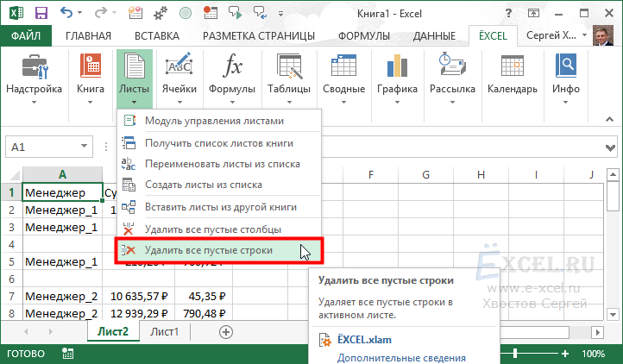Open the Сводные ribbon icon
The width and height of the screenshot is (623, 364).
343,66
